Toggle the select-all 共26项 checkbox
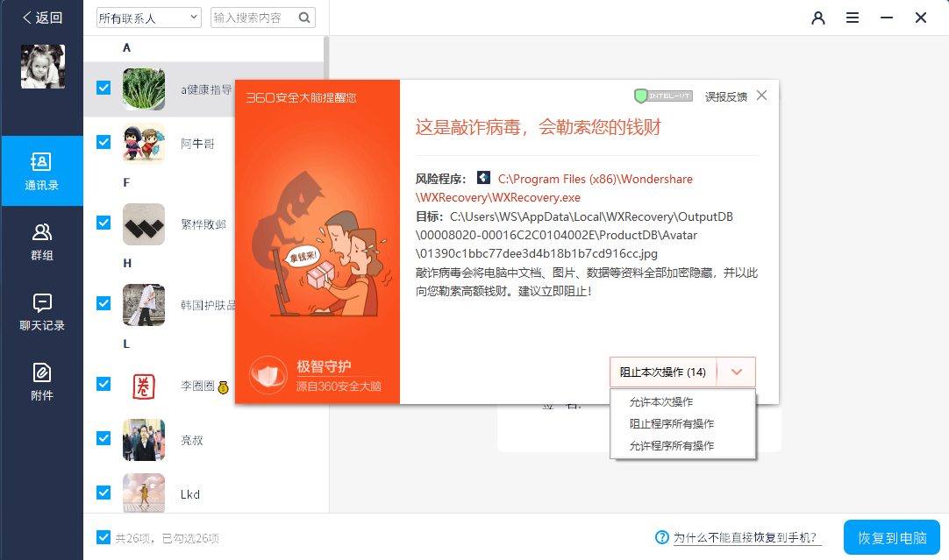Screen dimensions: 949x560 103,537
